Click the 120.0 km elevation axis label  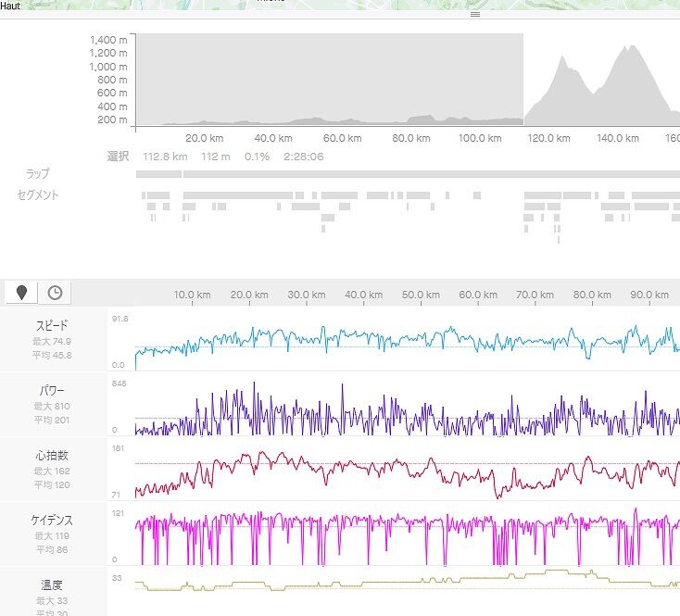point(548,138)
